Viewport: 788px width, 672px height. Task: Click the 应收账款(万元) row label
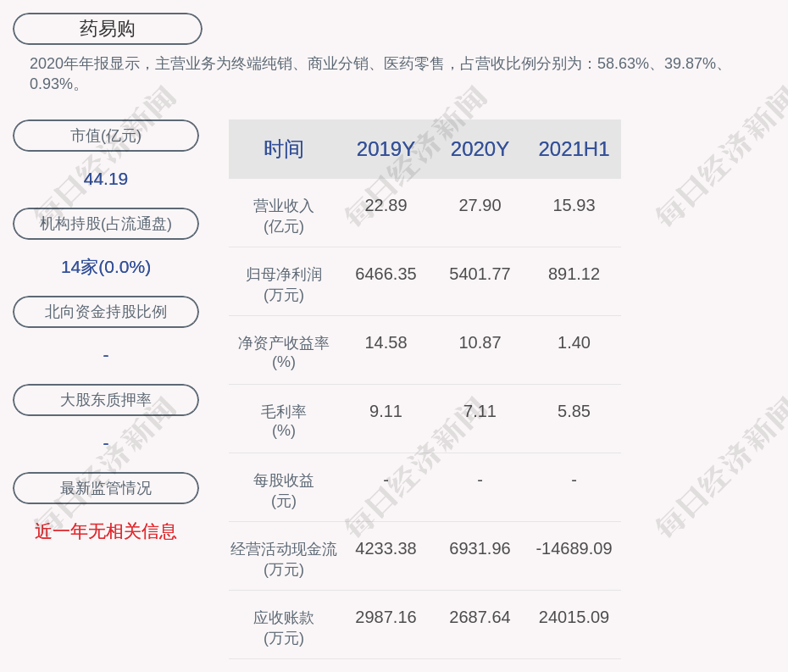click(x=284, y=628)
